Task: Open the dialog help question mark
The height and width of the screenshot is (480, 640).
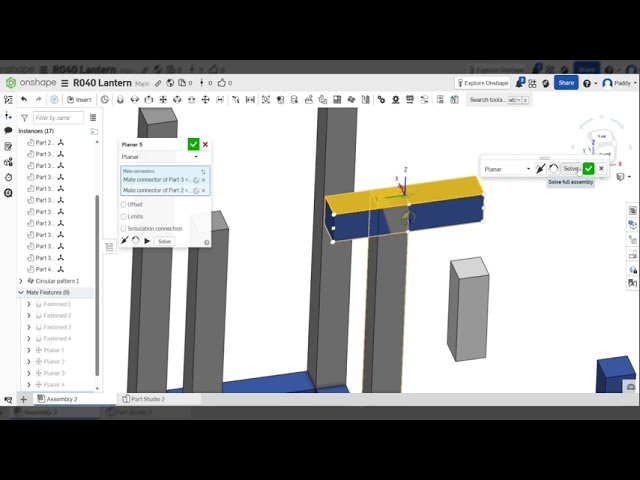Action: point(207,243)
